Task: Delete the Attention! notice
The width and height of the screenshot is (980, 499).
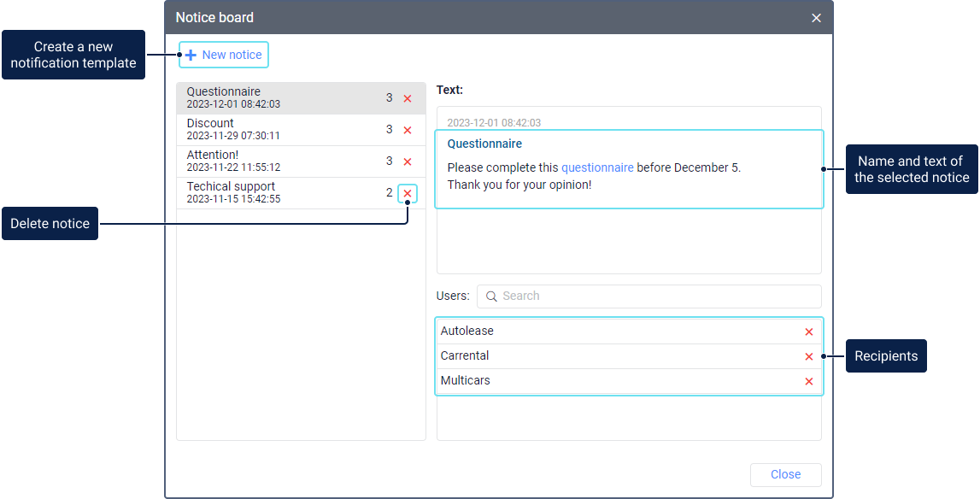Action: [408, 161]
